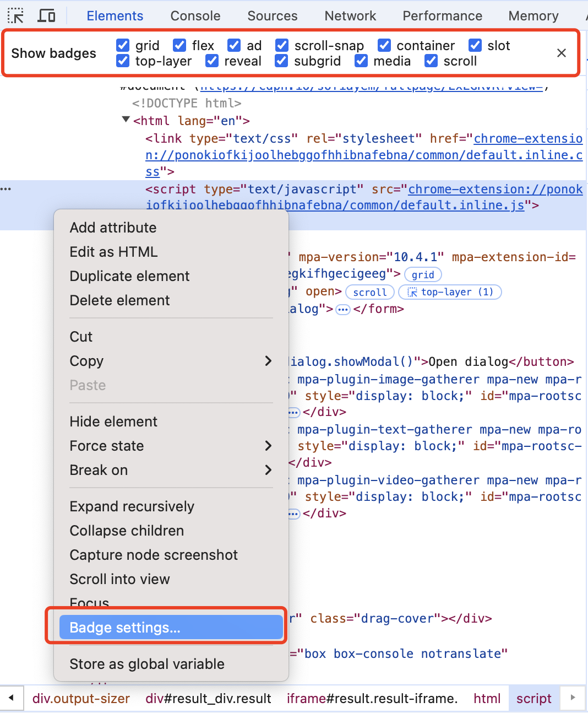
Task: Uncheck the subgrid badge checkbox
Action: (281, 61)
